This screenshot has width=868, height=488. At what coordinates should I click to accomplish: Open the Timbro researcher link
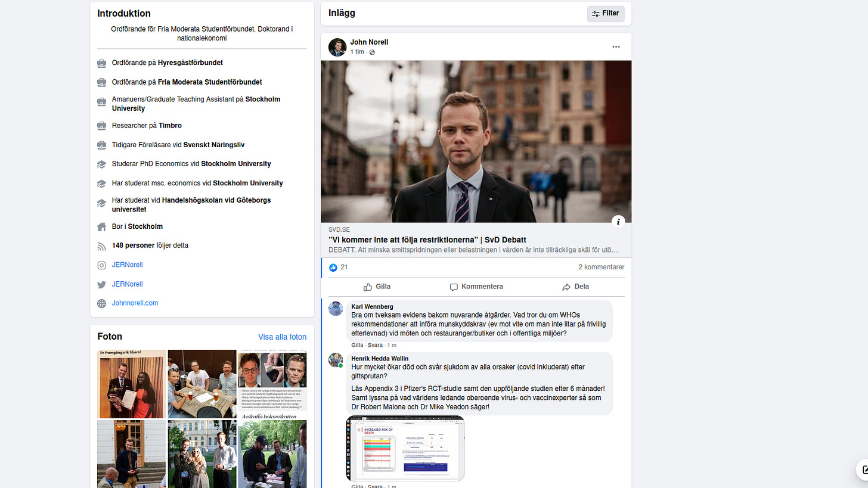tap(170, 126)
